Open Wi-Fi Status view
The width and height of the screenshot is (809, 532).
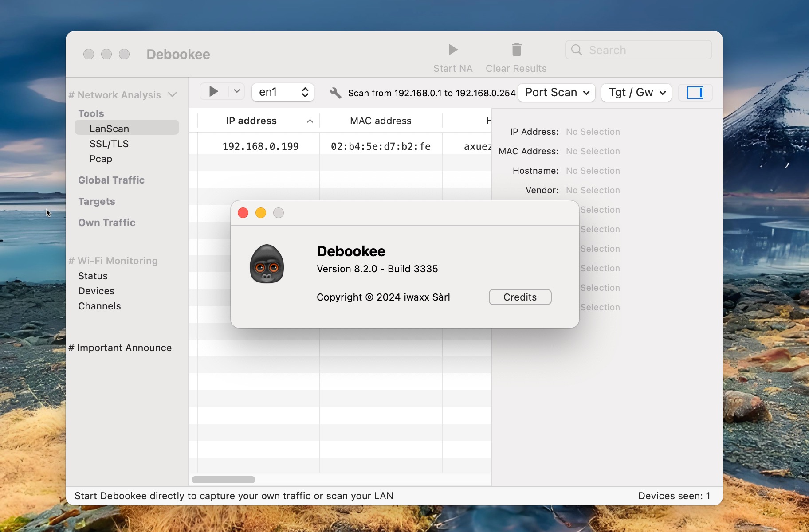click(x=93, y=276)
